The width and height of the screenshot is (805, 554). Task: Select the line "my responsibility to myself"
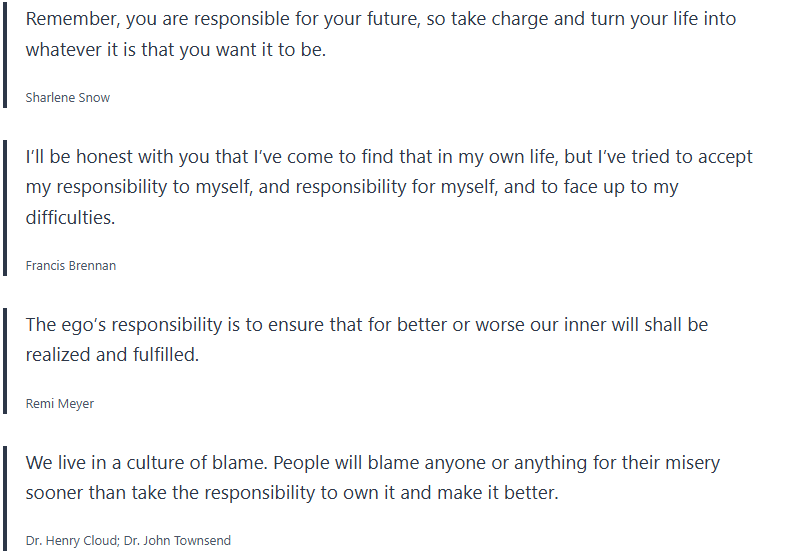click(353, 187)
